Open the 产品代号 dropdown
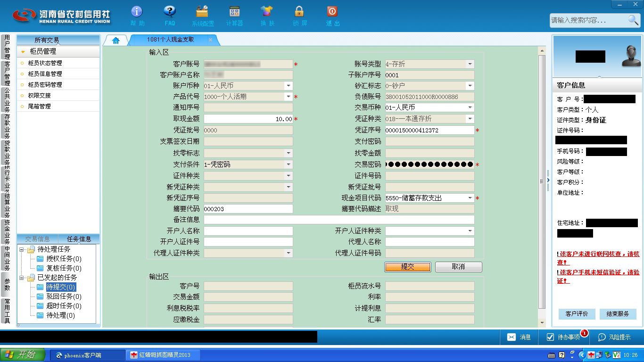The image size is (644, 362). pos(289,97)
